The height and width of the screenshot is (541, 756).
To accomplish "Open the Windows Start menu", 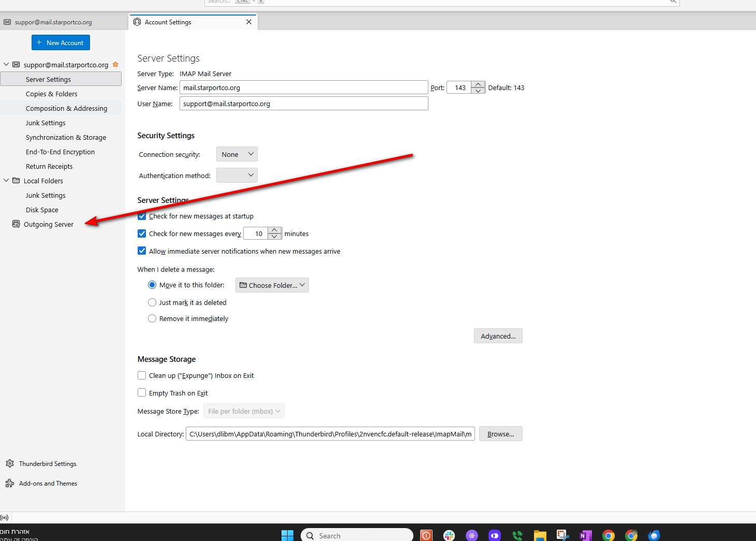I will pos(287,535).
